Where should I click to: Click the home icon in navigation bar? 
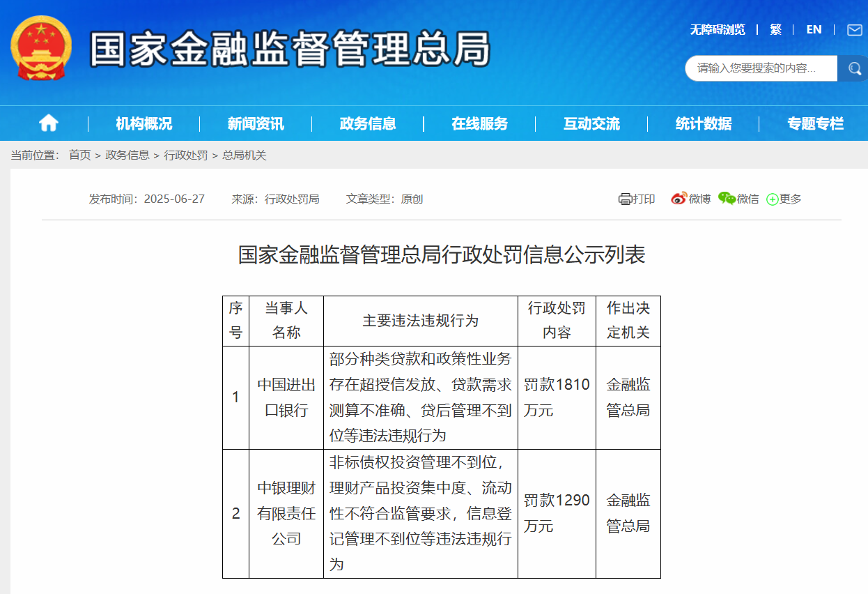(48, 123)
